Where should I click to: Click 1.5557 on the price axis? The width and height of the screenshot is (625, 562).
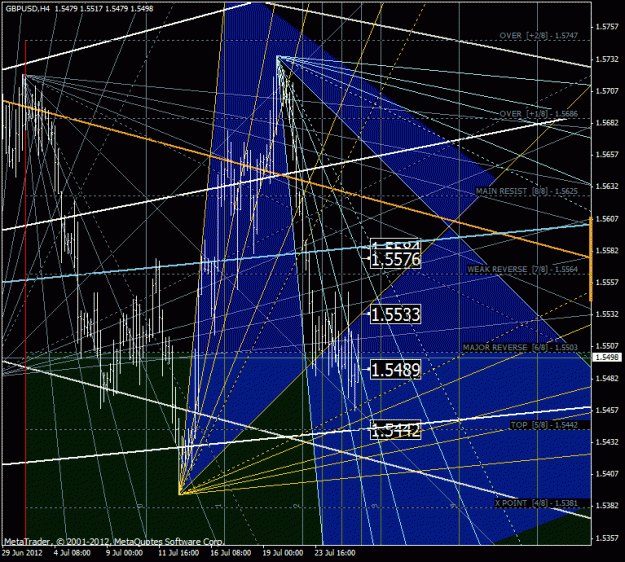click(607, 283)
